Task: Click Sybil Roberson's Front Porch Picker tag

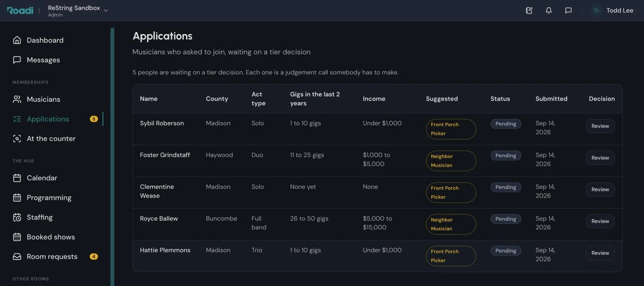Action: pos(451,129)
